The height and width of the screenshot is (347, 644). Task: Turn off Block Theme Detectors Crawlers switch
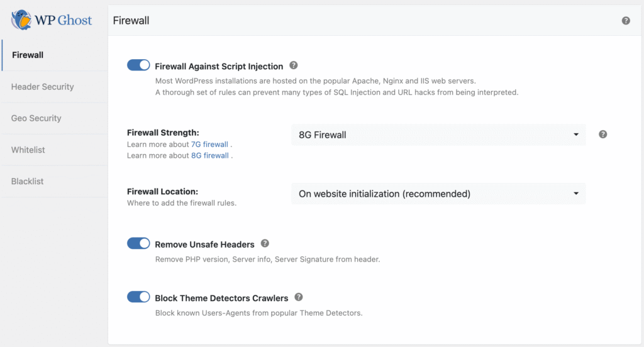138,297
